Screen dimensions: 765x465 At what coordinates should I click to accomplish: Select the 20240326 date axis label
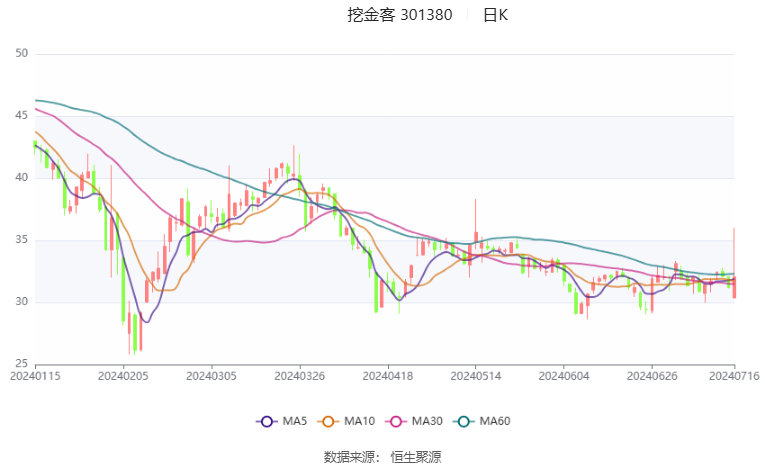[x=300, y=376]
